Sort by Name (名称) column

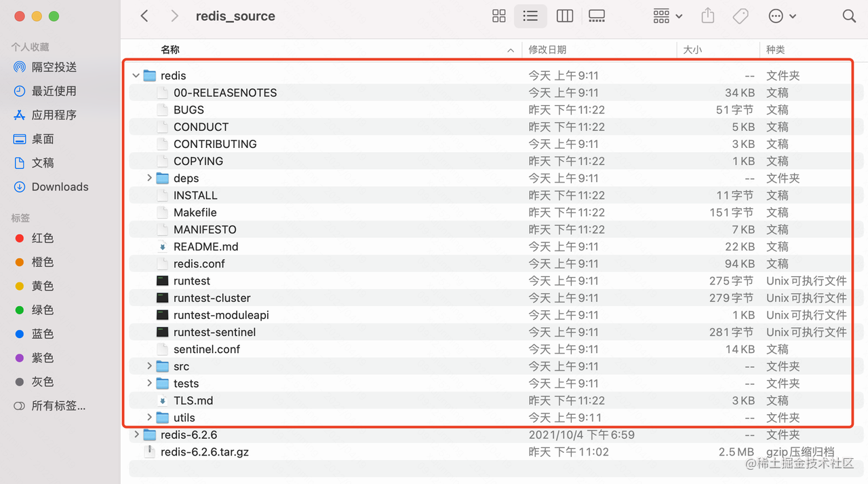170,50
